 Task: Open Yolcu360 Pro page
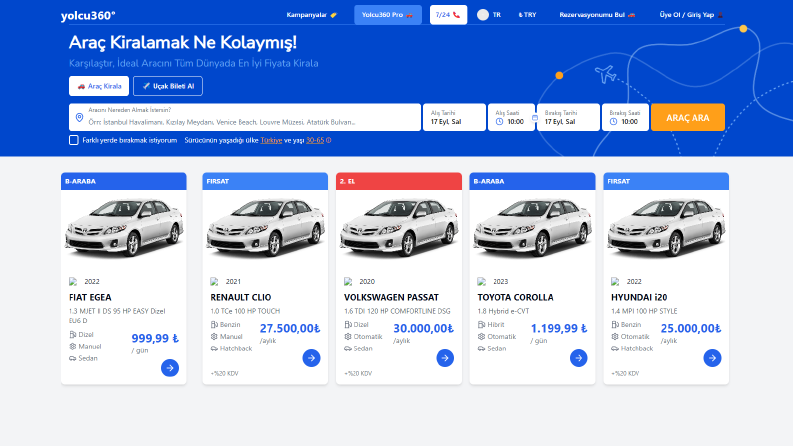(387, 15)
